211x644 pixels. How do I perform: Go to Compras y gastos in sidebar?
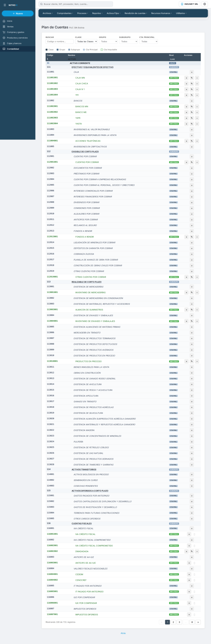(15, 32)
